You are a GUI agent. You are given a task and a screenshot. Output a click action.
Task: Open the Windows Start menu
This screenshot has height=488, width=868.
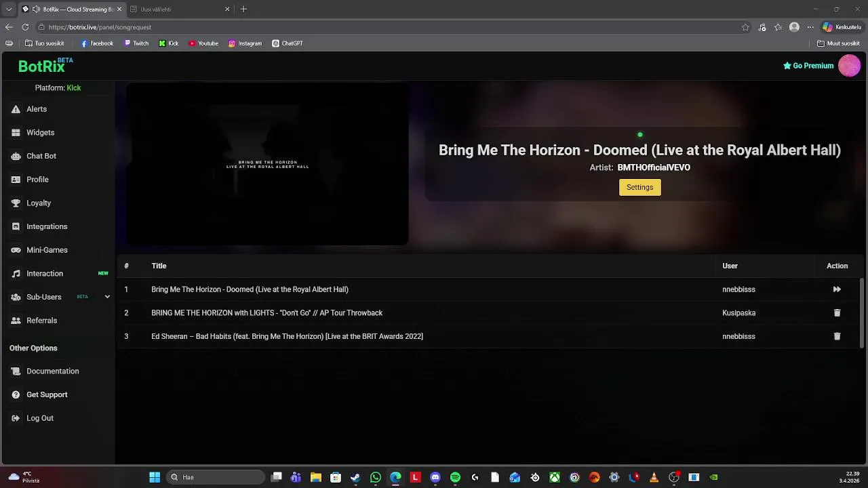155,477
